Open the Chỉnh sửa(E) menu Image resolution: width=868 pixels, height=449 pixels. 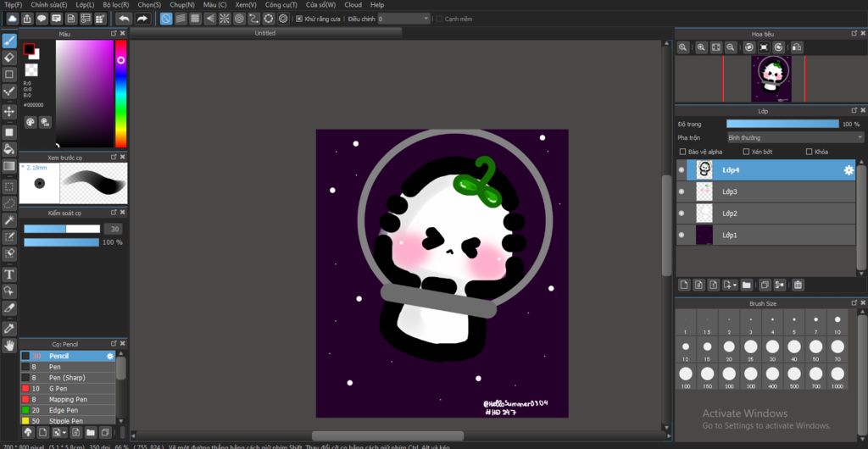coord(49,4)
